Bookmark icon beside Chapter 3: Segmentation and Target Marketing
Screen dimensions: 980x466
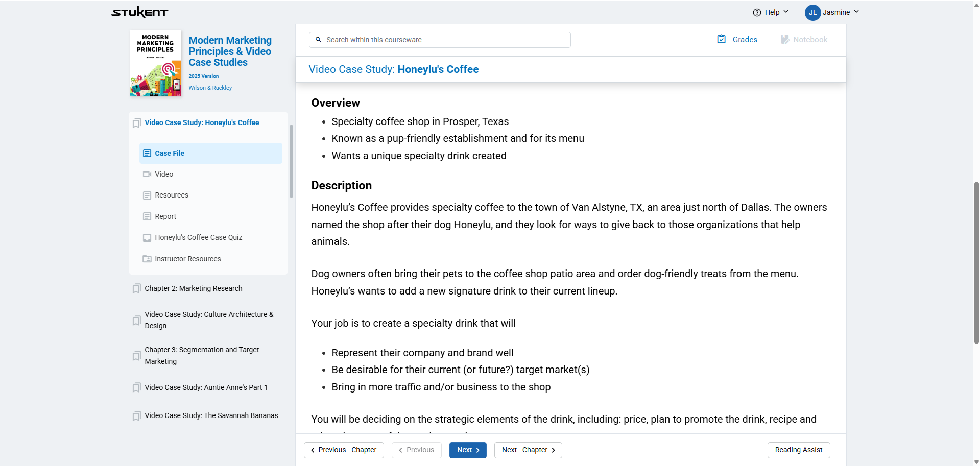136,356
